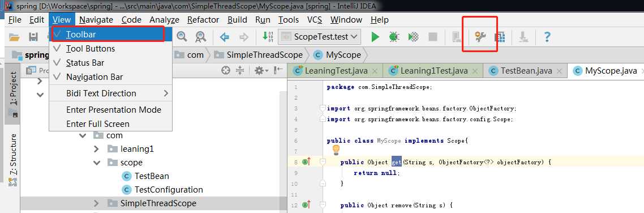Viewport: 644px width, 213px height.
Task: Click the Replace toolbar icon
Action: (200, 37)
